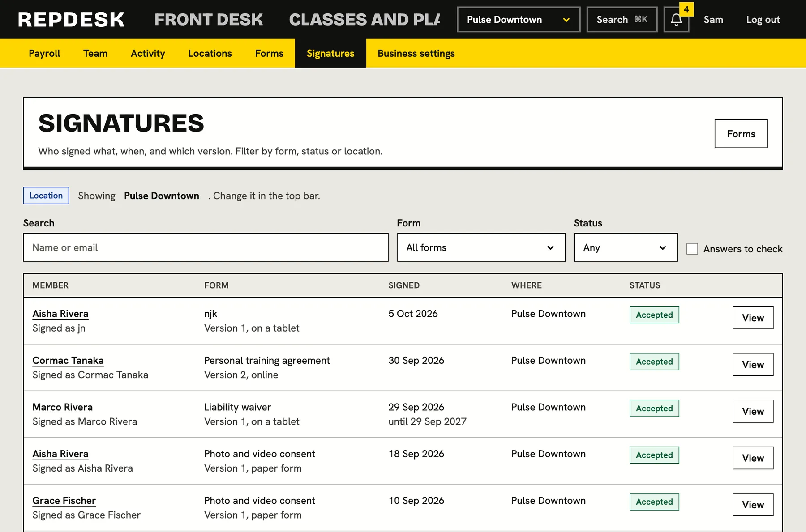
Task: Select the Locations tab
Action: pyautogui.click(x=210, y=53)
